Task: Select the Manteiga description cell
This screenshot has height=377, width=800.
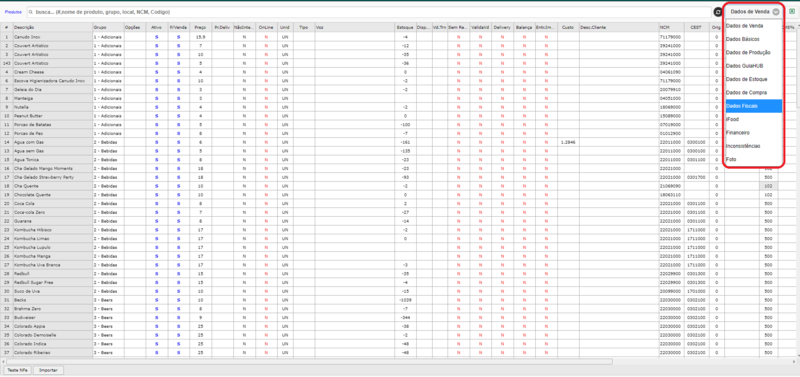Action: (x=53, y=98)
